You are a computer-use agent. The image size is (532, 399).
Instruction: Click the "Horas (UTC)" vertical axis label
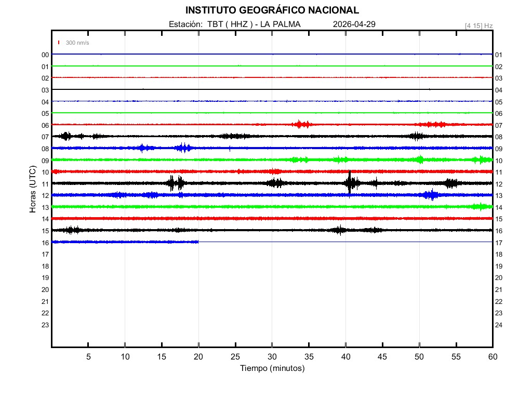pos(33,189)
